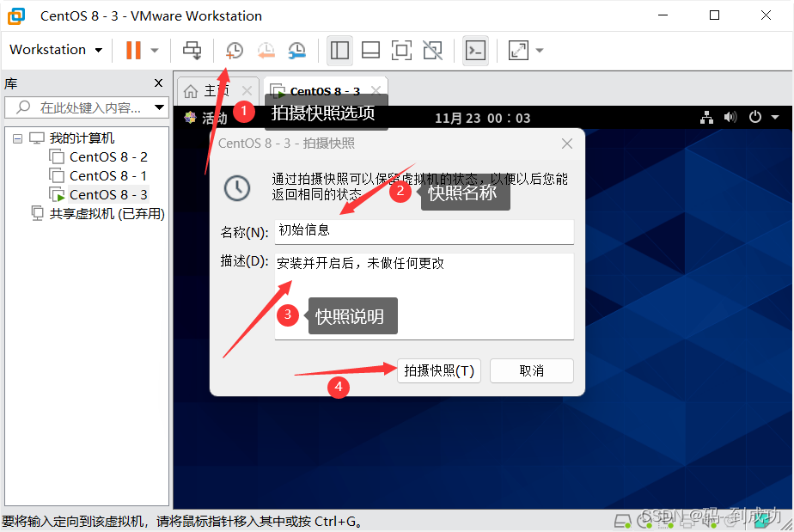Close the home tab

247,91
